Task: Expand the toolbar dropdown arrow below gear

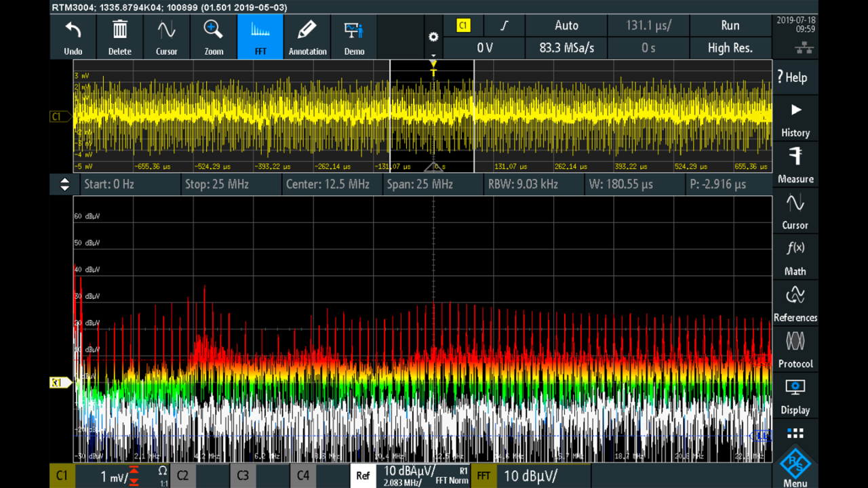Action: (x=433, y=56)
